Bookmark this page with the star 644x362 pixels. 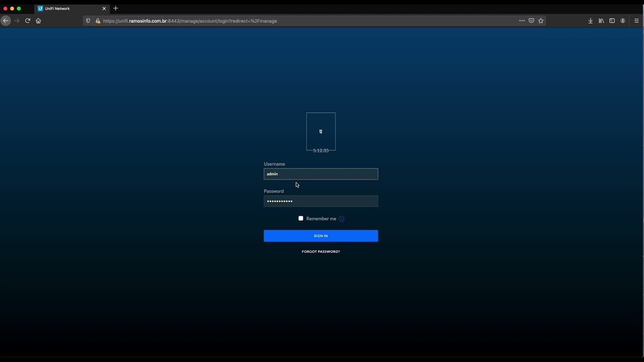pyautogui.click(x=541, y=21)
